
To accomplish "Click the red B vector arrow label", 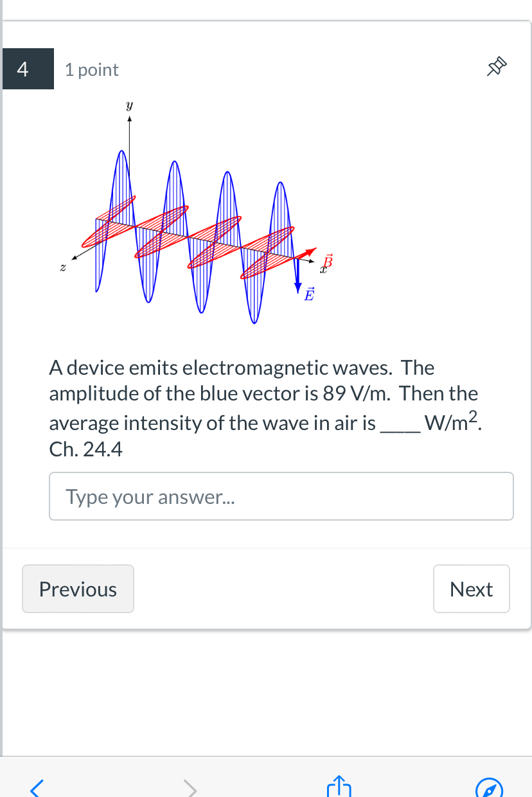I will click(x=326, y=261).
